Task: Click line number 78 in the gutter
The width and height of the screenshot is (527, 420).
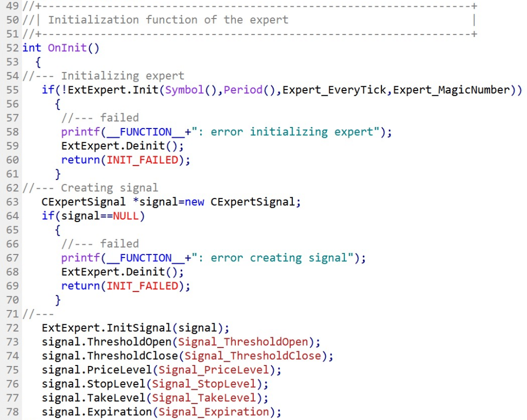Action: pyautogui.click(x=12, y=412)
